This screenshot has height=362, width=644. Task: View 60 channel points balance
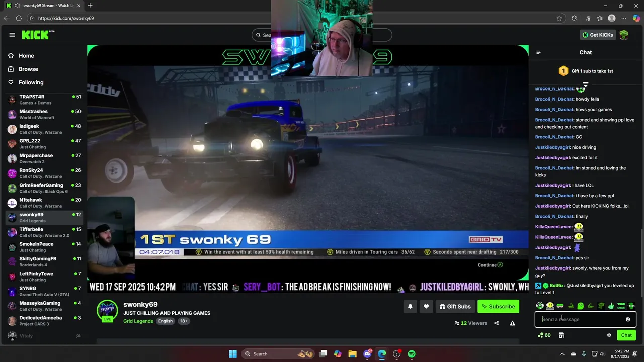544,335
